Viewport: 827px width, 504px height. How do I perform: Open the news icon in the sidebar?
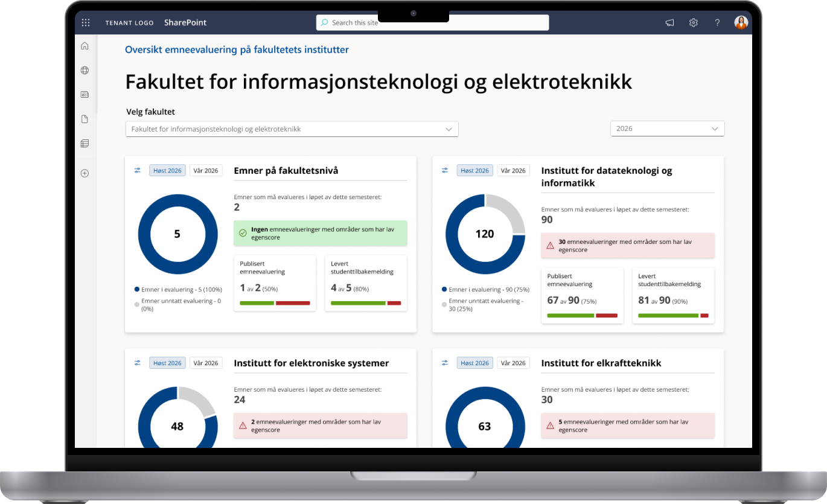(85, 94)
